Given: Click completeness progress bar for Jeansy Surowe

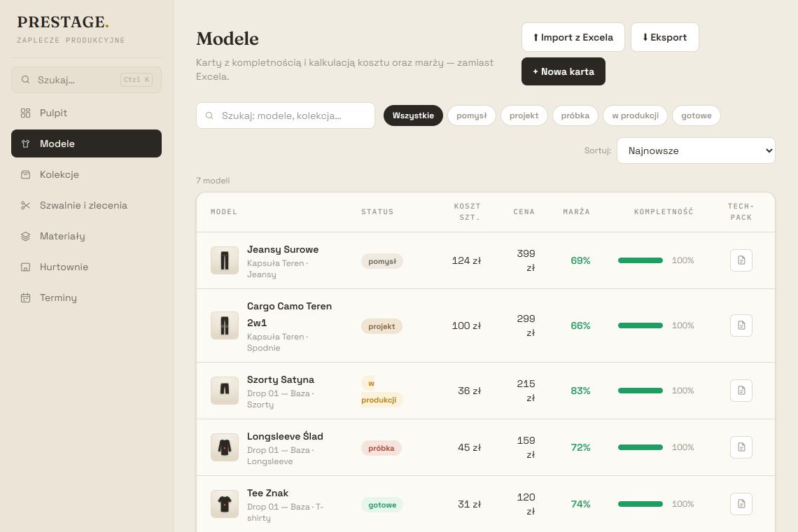Looking at the screenshot, I should click(x=640, y=260).
